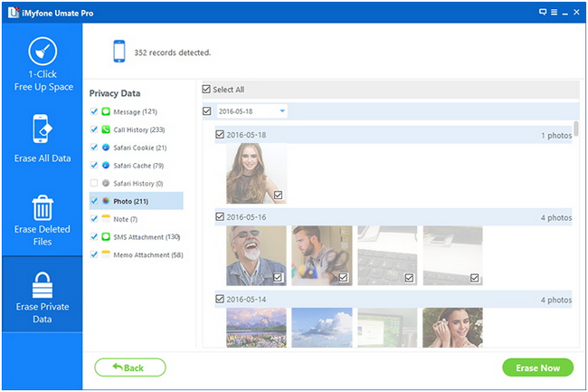Click the dropdown arrow beside the date filter
The height and width of the screenshot is (392, 588).
point(282,111)
